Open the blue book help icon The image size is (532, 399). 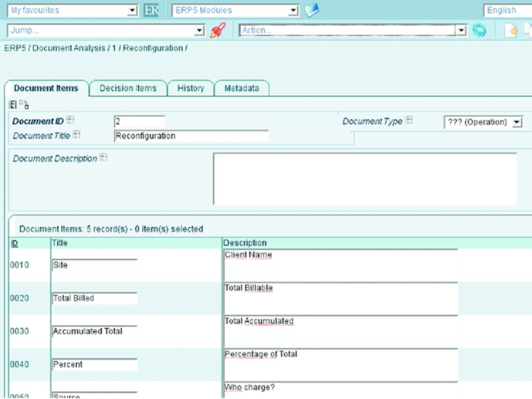pos(313,10)
